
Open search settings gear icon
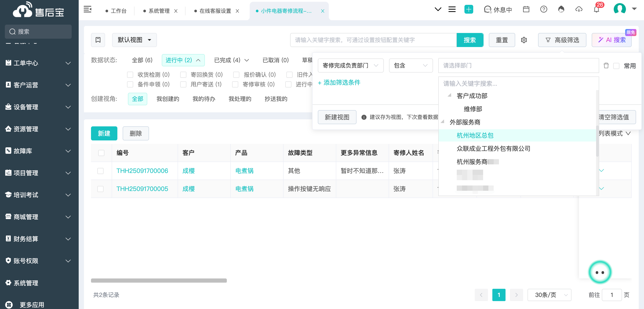[x=524, y=40]
